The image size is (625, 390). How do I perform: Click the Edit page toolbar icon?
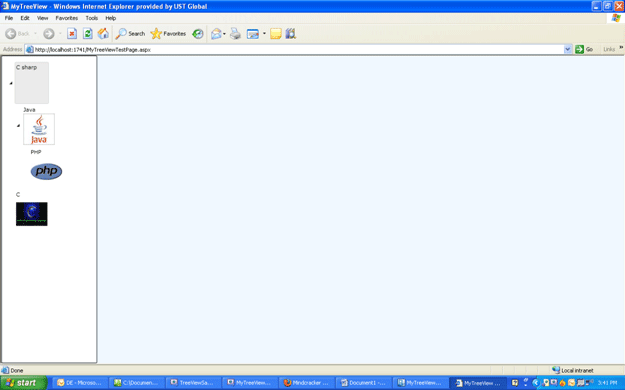(253, 34)
